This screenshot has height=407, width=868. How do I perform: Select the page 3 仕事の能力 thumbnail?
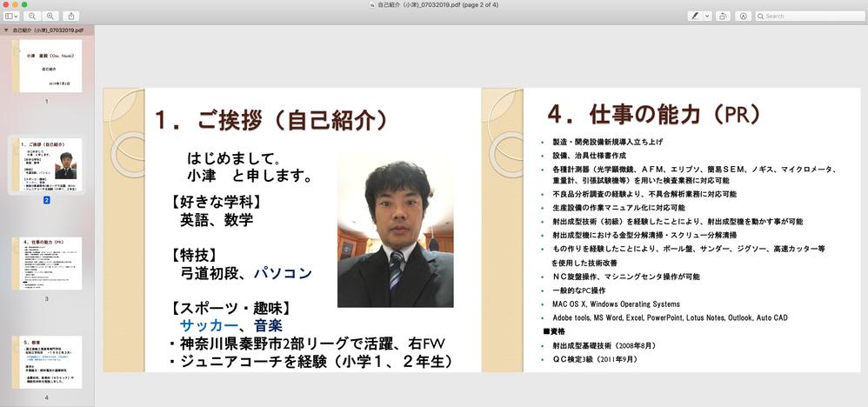coord(47,264)
